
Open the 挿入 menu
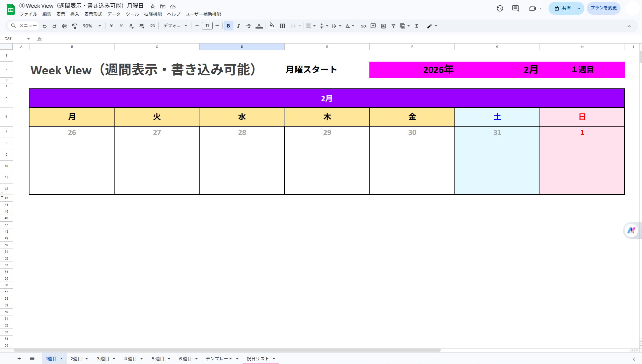[x=74, y=14]
